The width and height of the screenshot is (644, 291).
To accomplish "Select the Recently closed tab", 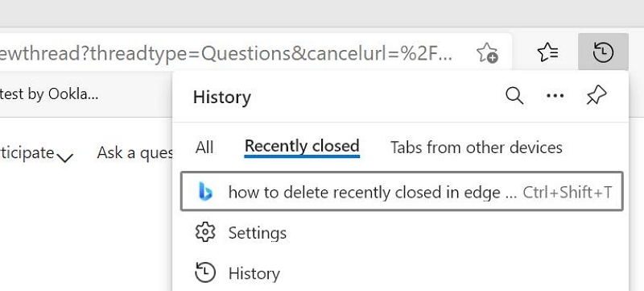I will 302,147.
